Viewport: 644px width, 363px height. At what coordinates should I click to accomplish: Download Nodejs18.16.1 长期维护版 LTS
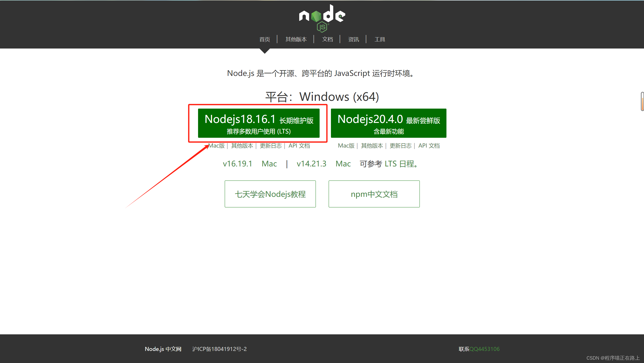coord(259,123)
